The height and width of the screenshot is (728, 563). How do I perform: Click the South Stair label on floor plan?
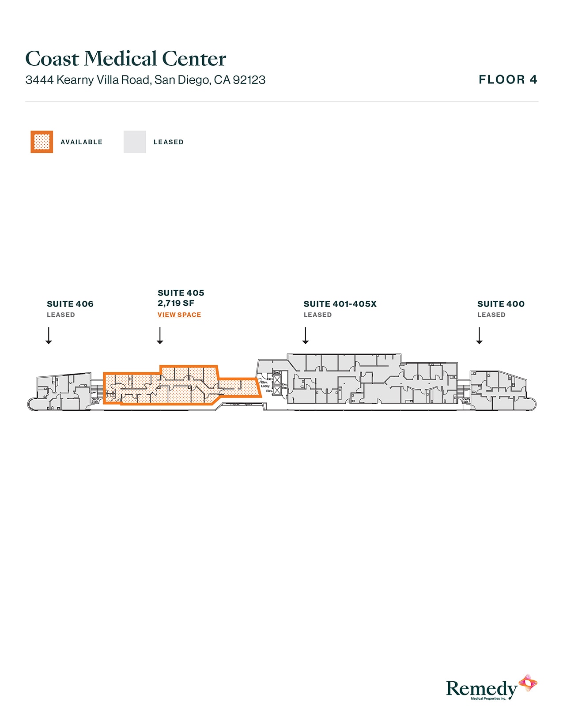click(465, 400)
